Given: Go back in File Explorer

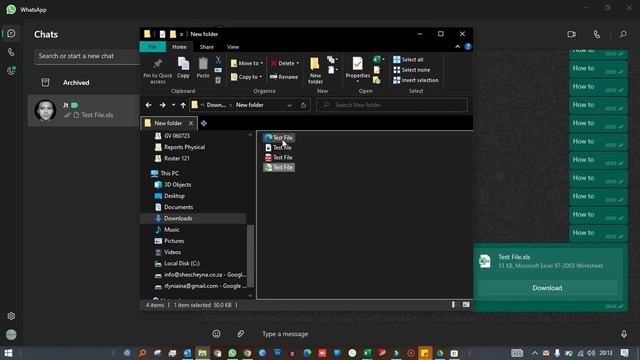Looking at the screenshot, I should 149,105.
